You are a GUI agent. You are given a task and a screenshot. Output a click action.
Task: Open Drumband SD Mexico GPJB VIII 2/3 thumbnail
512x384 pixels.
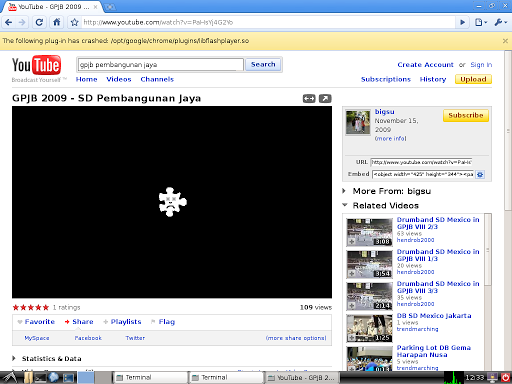coord(369,232)
